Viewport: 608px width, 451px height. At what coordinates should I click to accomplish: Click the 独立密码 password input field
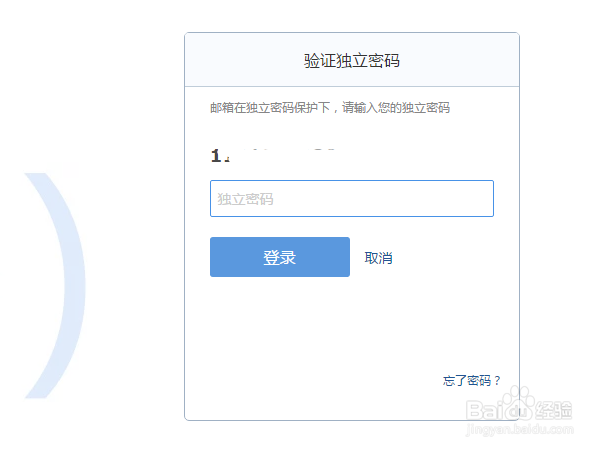click(x=351, y=198)
